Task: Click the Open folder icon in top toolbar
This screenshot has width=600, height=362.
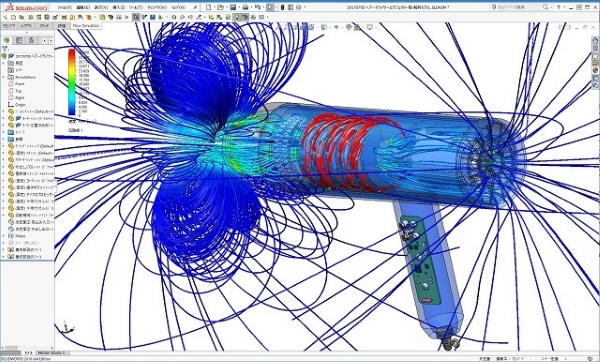Action: pyautogui.click(x=220, y=7)
